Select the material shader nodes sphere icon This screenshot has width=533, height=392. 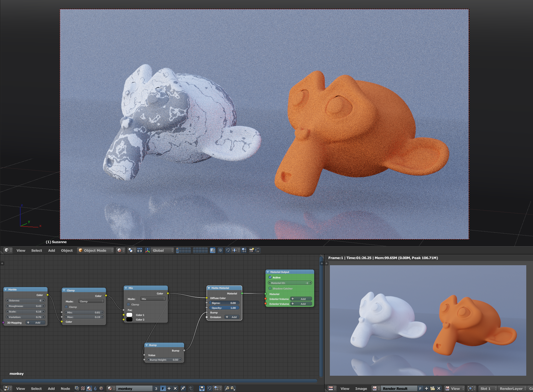[x=89, y=388]
